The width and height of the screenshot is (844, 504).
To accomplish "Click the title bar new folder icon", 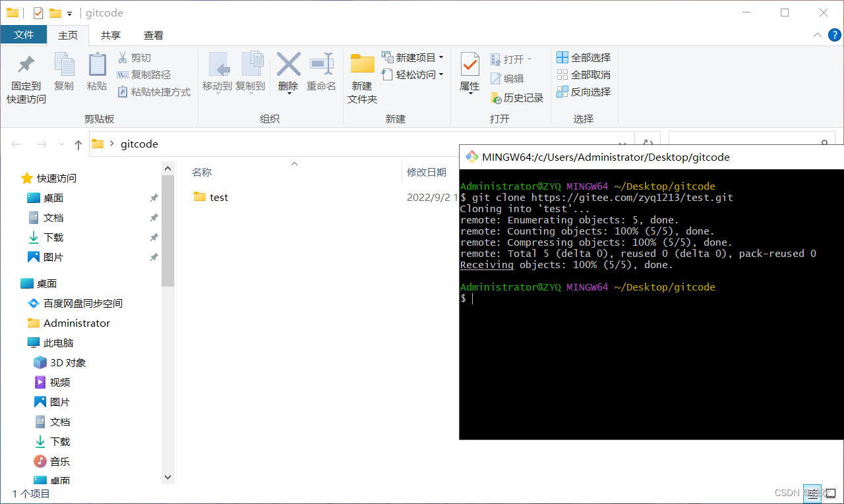I will 55,13.
